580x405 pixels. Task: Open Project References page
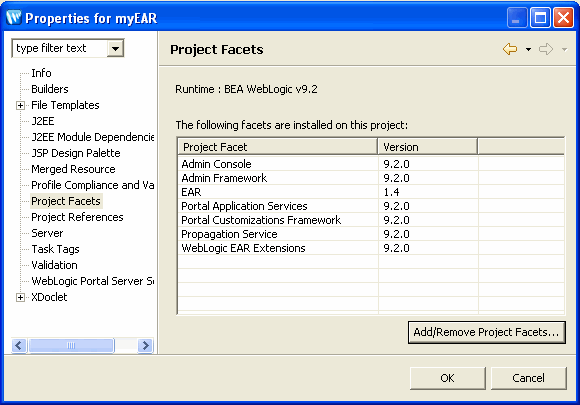(77, 217)
